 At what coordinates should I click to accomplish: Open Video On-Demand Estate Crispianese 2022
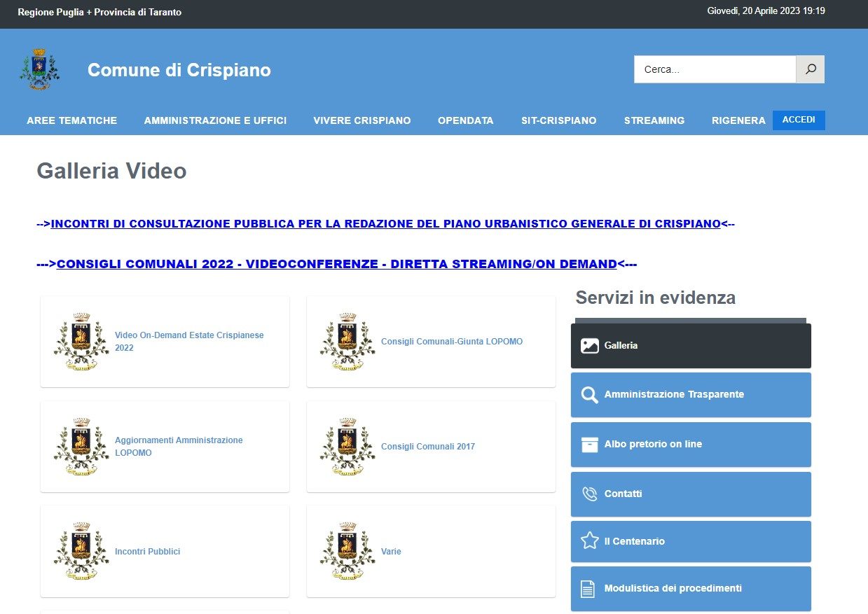189,342
